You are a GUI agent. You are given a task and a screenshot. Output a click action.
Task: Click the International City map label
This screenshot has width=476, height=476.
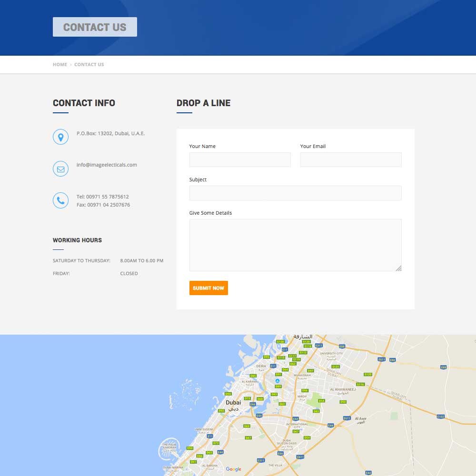coord(297,426)
